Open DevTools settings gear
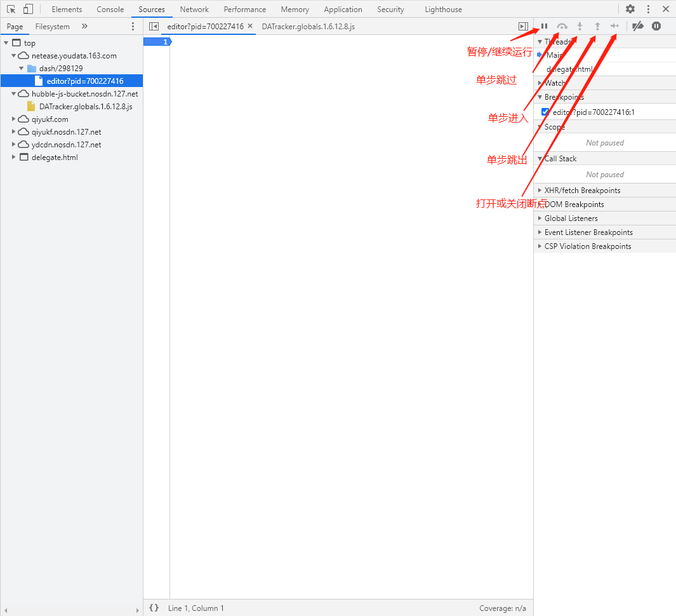Image resolution: width=676 pixels, height=616 pixels. 630,10
